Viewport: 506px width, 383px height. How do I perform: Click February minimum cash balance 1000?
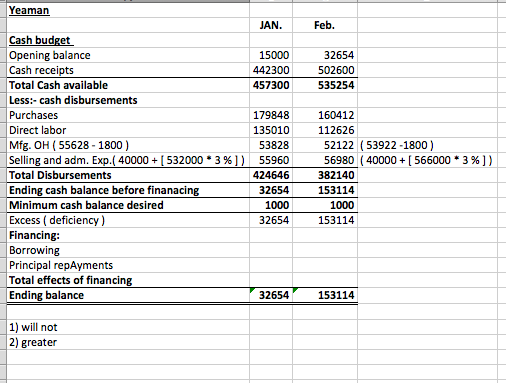click(325, 205)
